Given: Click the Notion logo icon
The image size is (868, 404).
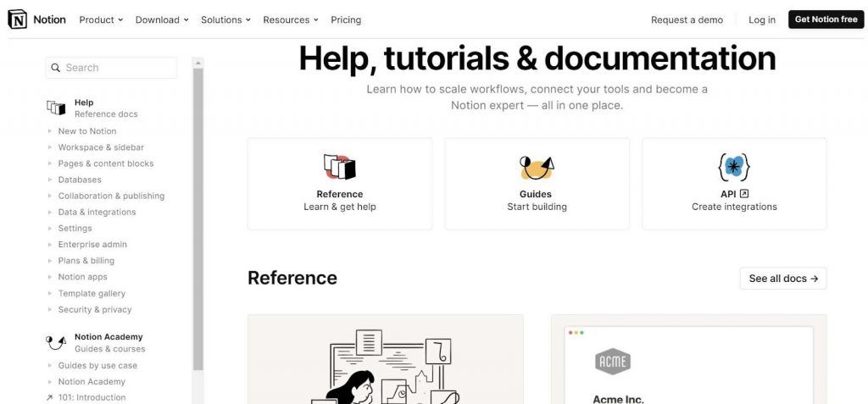Looking at the screenshot, I should 17,19.
